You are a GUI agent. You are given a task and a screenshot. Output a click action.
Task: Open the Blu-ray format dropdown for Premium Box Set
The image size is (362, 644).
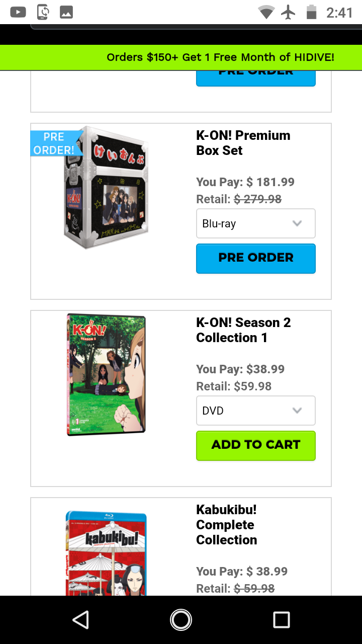point(256,223)
